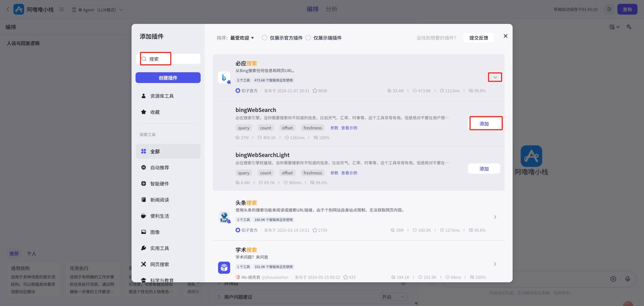The width and height of the screenshot is (644, 306).
Task: Select 网页搜索 category in sidebar
Action: tap(160, 264)
